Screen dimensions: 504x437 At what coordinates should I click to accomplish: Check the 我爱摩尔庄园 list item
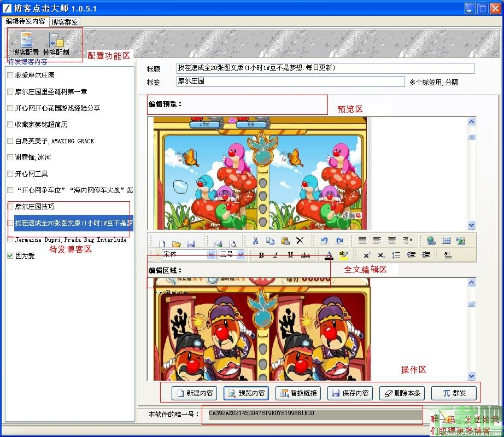[x=10, y=76]
